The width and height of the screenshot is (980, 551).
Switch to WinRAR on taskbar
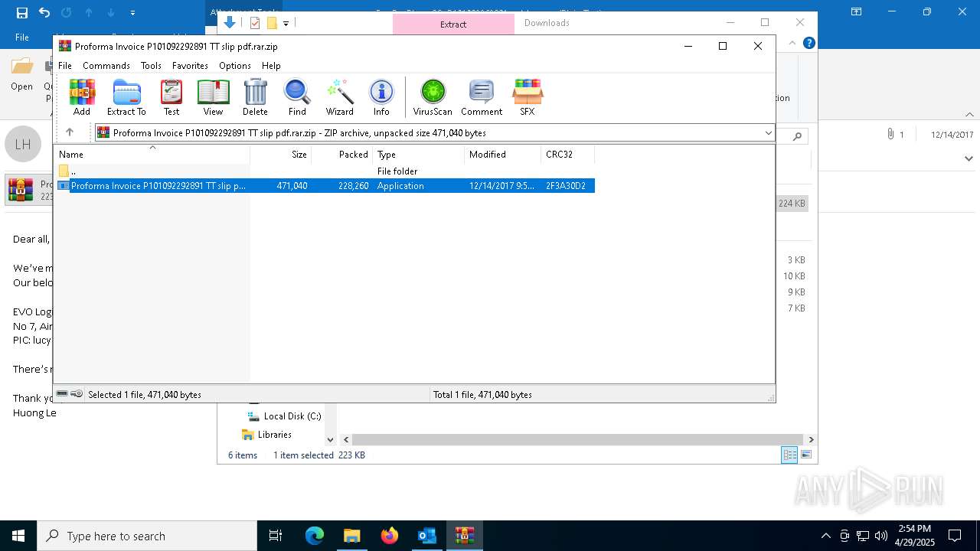(x=464, y=536)
